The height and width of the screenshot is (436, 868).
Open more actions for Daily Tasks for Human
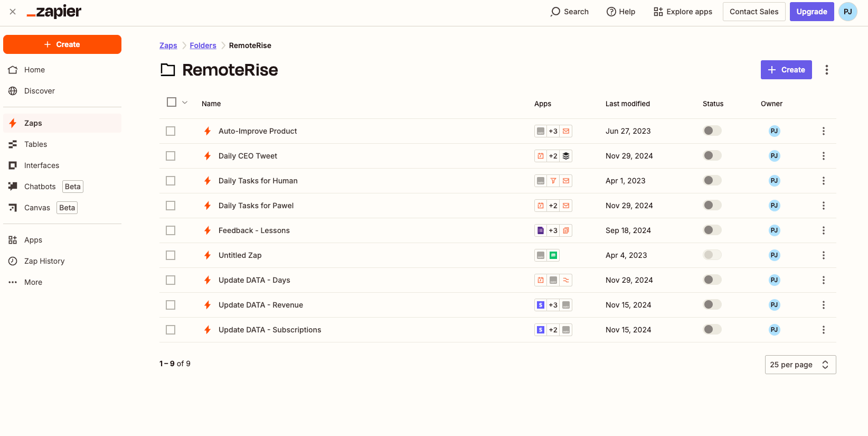click(x=824, y=181)
